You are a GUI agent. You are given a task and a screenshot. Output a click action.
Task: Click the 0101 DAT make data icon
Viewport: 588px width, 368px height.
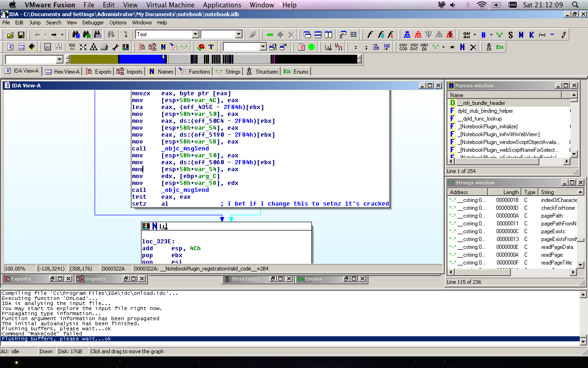pyautogui.click(x=414, y=47)
